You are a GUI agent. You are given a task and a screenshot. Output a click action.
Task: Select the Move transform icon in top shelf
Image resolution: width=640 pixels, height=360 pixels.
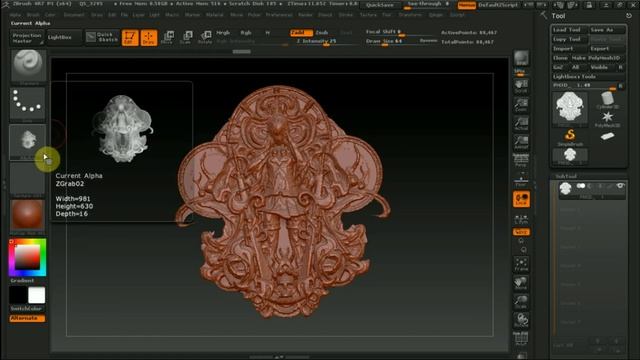tap(167, 37)
